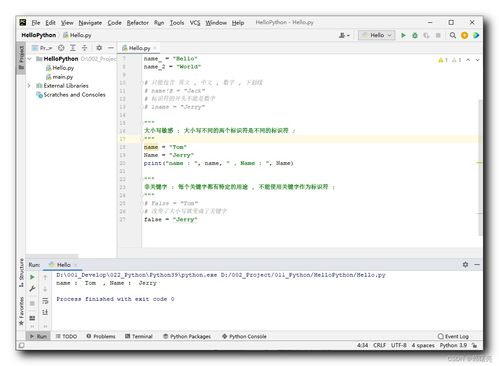Image resolution: width=499 pixels, height=366 pixels.
Task: Run the Hello configuration with green play icon
Action: point(403,35)
